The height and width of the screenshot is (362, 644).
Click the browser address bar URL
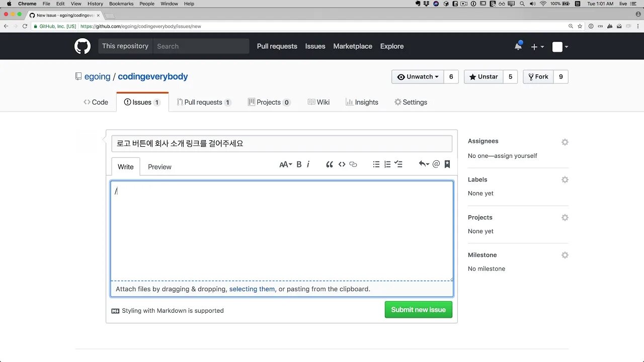(x=140, y=26)
